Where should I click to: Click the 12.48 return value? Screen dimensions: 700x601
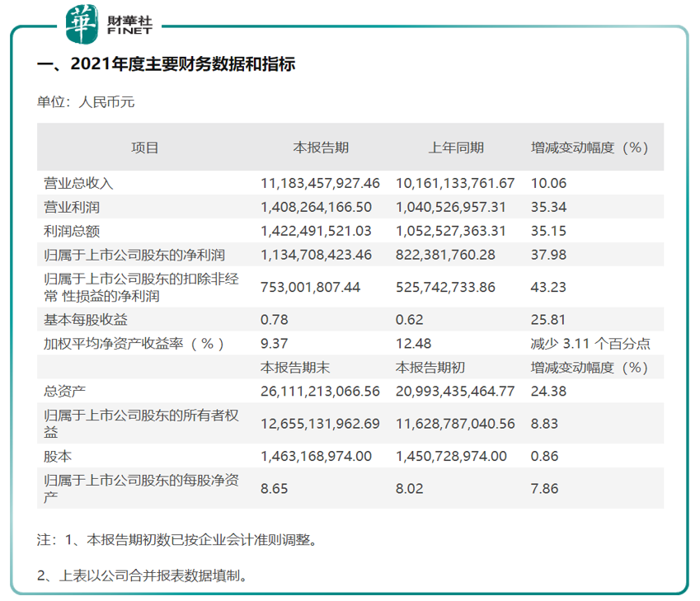413,344
